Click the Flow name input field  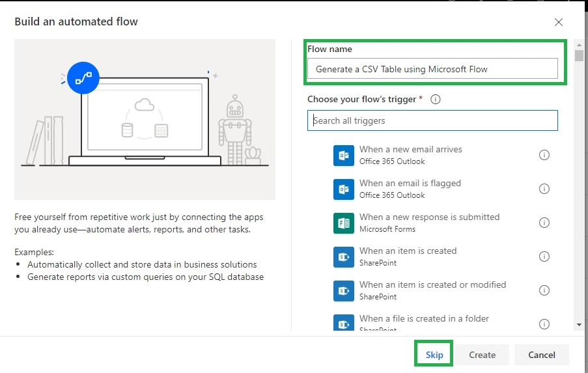click(x=432, y=68)
